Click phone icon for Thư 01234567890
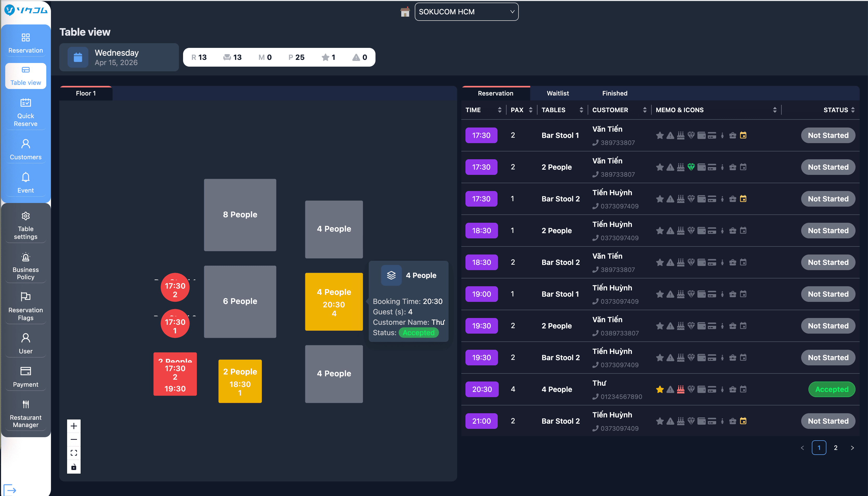This screenshot has height=496, width=868. (595, 397)
